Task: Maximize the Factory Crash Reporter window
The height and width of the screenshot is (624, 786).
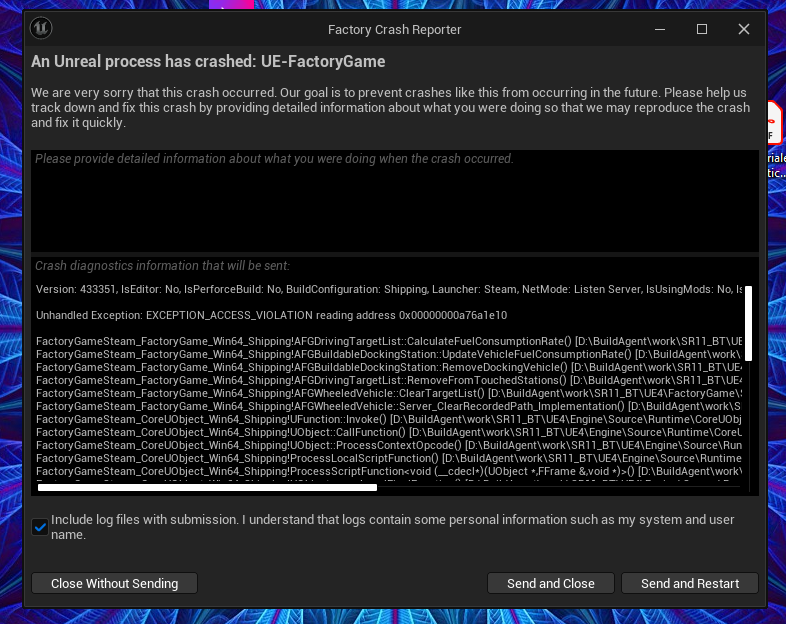Action: click(702, 29)
